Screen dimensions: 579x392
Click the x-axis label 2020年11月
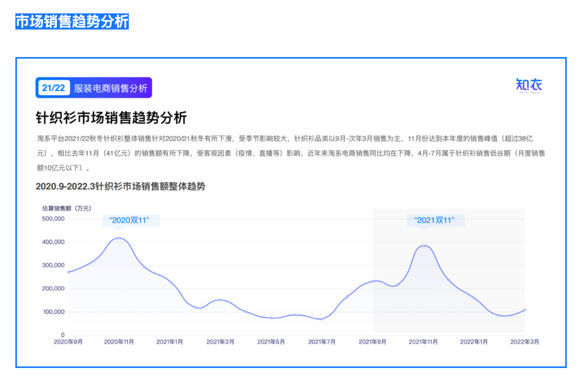click(119, 342)
